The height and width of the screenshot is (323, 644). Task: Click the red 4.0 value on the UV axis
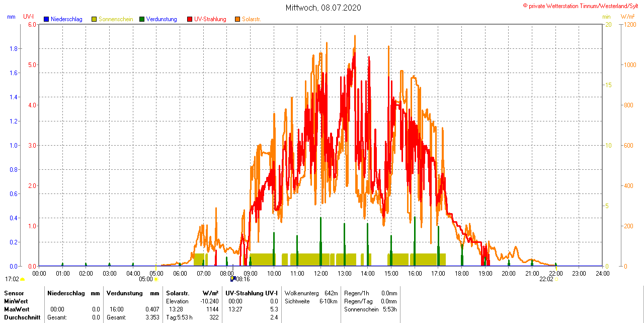[x=33, y=105]
